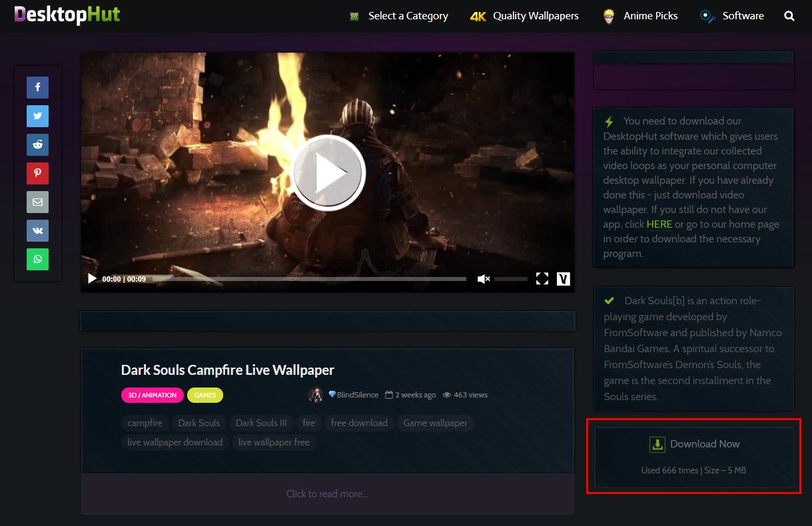Click the BlindSilence author avatar
This screenshot has height=526, width=812.
tap(316, 395)
